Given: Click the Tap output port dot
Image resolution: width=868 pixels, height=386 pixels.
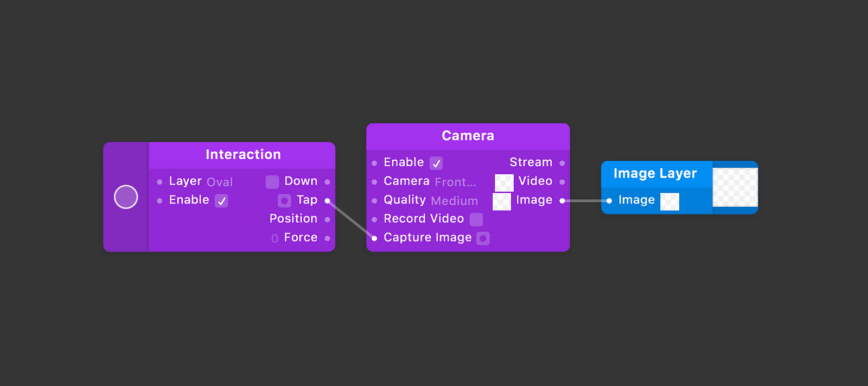Looking at the screenshot, I should tap(327, 201).
